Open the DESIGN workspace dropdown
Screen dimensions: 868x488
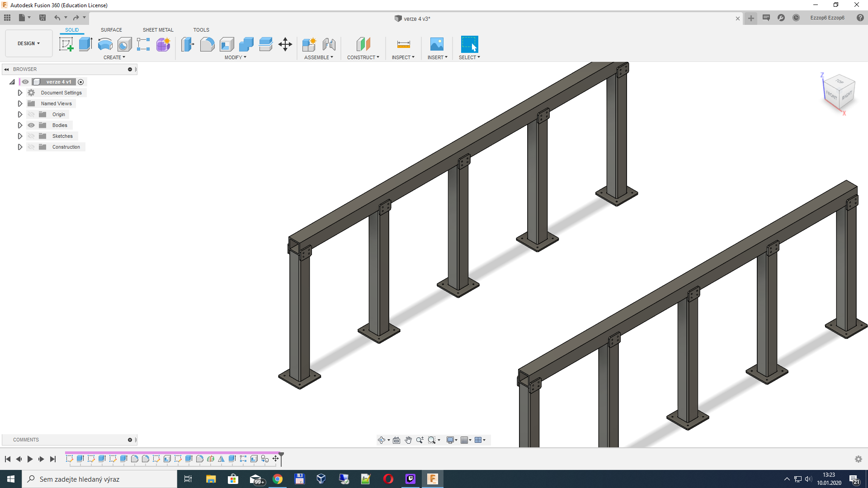pyautogui.click(x=29, y=43)
